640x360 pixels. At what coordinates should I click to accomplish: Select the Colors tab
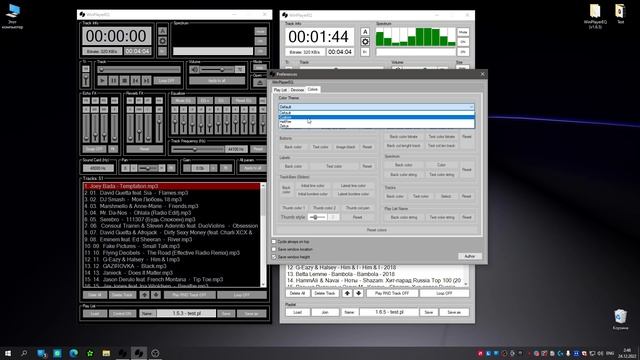313,89
